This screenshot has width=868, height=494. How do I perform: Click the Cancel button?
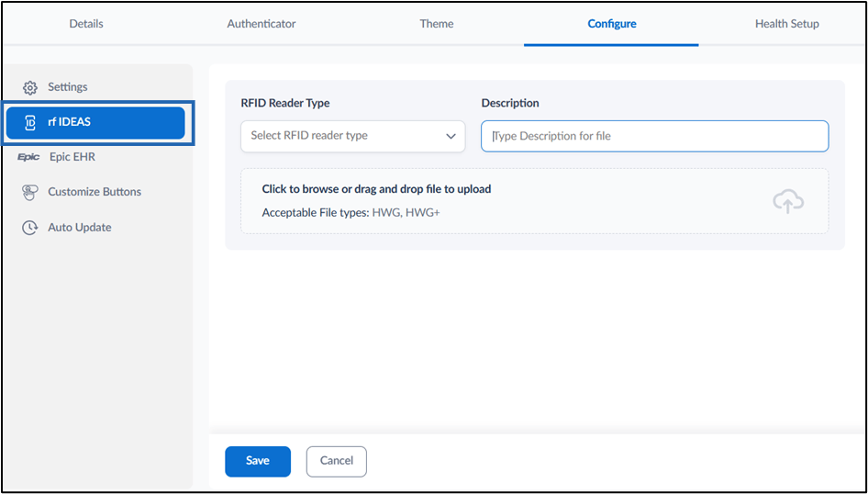(337, 461)
